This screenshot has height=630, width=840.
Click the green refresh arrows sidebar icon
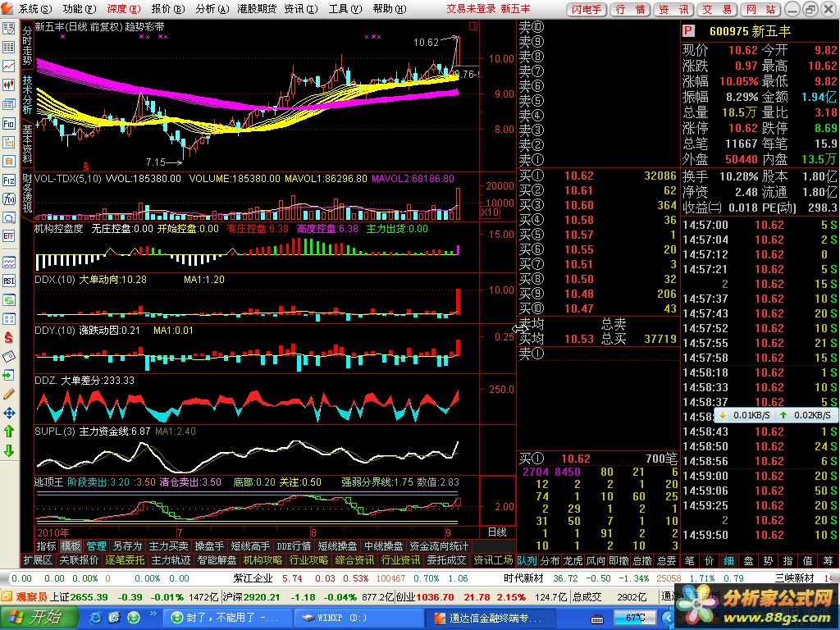pos(8,300)
